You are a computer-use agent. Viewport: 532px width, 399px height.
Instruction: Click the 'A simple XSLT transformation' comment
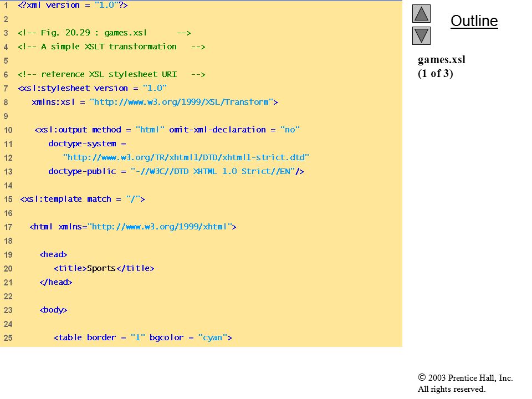pyautogui.click(x=111, y=47)
